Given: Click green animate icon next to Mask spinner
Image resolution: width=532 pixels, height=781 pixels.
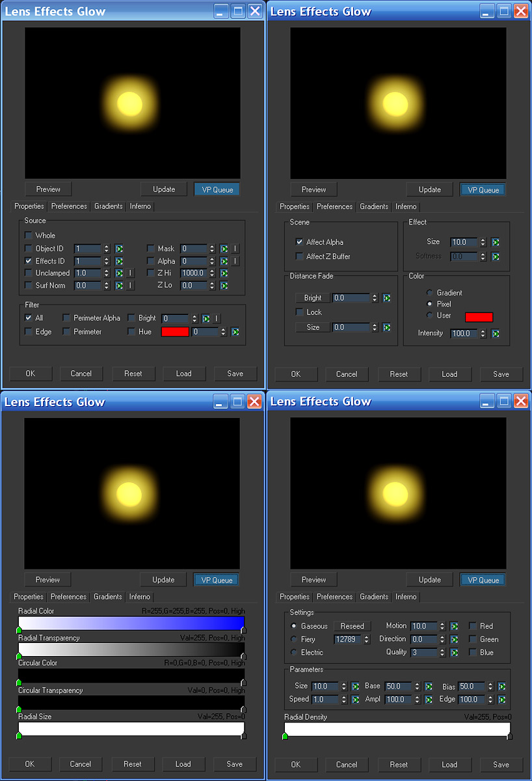Looking at the screenshot, I should pyautogui.click(x=224, y=249).
